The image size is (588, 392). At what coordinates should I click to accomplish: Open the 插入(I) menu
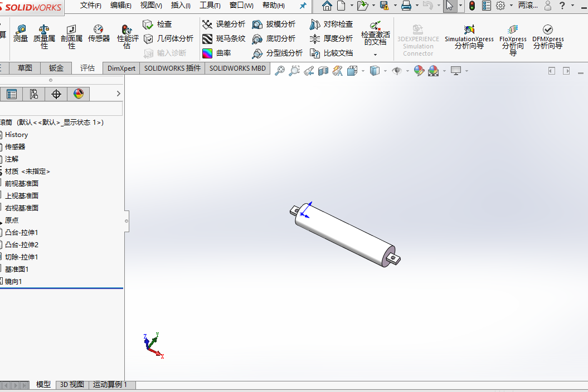click(181, 6)
